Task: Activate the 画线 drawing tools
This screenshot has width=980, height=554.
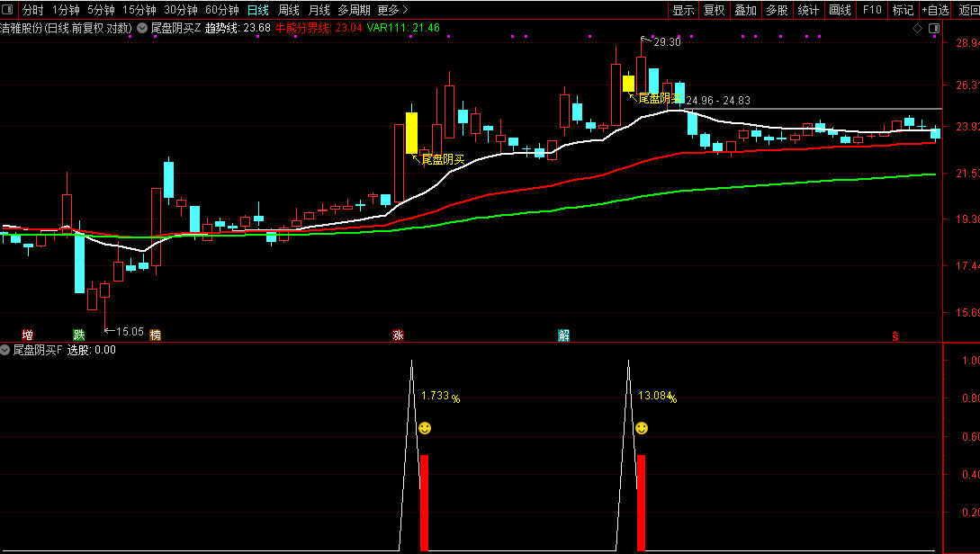Action: (840, 10)
